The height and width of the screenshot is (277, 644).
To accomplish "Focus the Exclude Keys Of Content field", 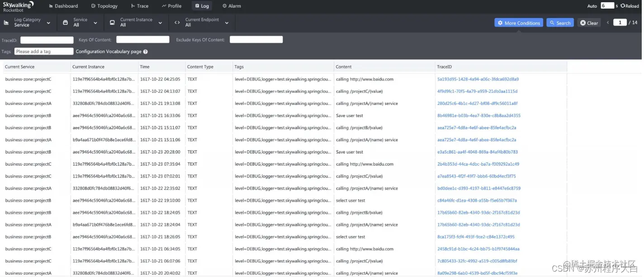I will pos(256,40).
